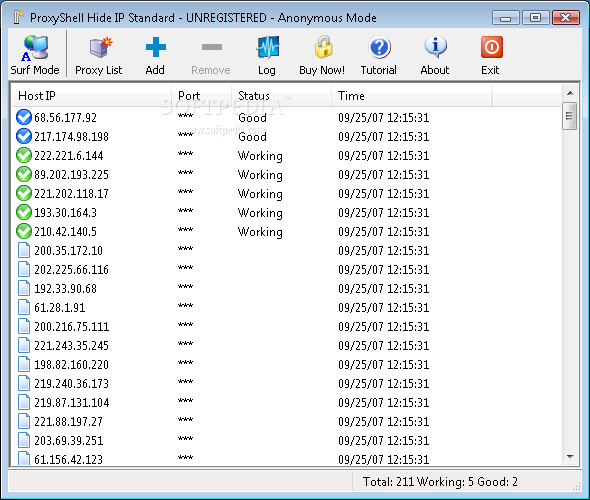Screen dimensions: 590x500
Task: Click blue check icon for 68.56.177.92
Action: (x=24, y=117)
